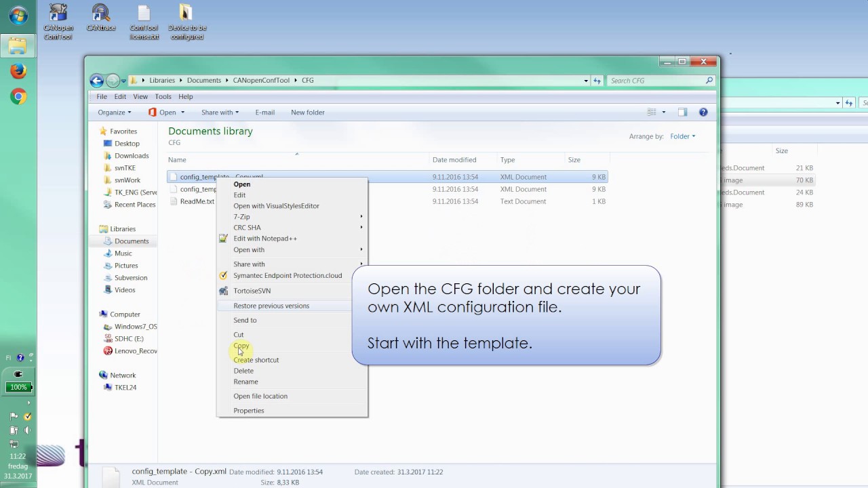The height and width of the screenshot is (488, 868).
Task: Open the view options dropdown arrow
Action: point(664,113)
